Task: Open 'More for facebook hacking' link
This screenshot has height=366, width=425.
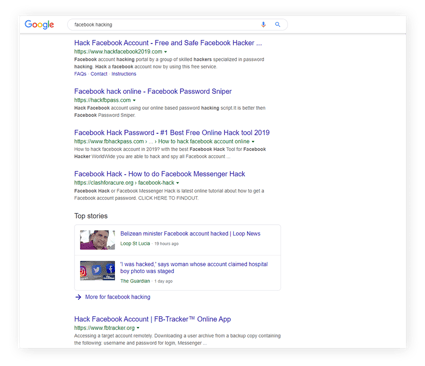Action: click(118, 297)
